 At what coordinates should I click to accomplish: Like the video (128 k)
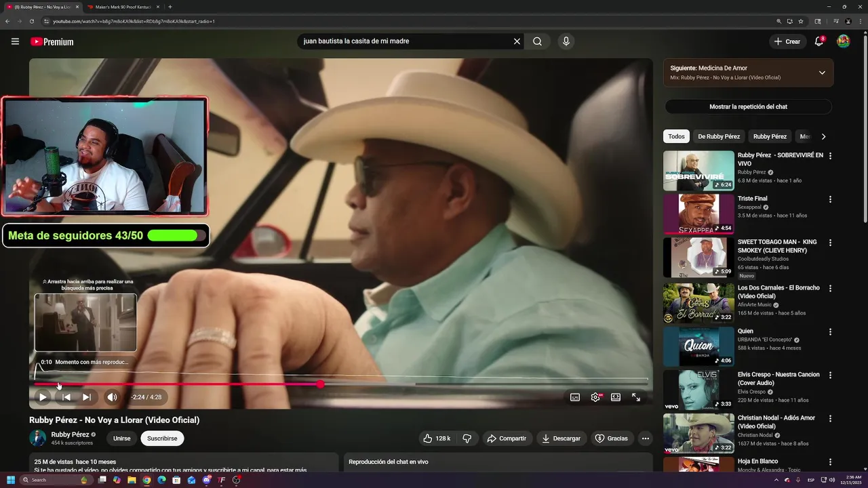[437, 439]
